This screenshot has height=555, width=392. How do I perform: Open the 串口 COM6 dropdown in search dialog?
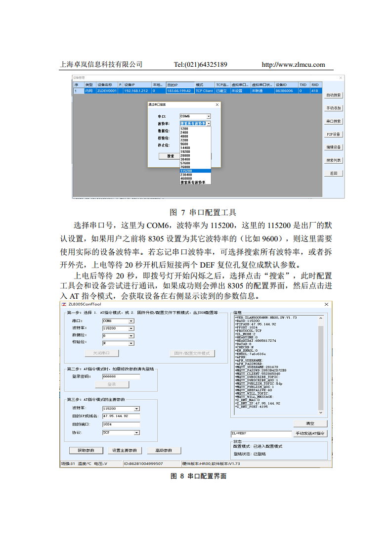pyautogui.click(x=209, y=116)
